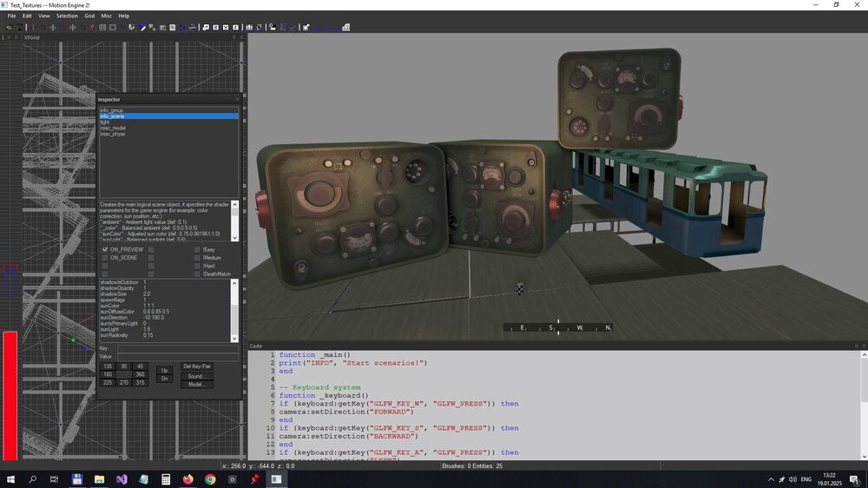Open Firefox from the taskbar
Screen dimensions: 868x488
point(188,478)
